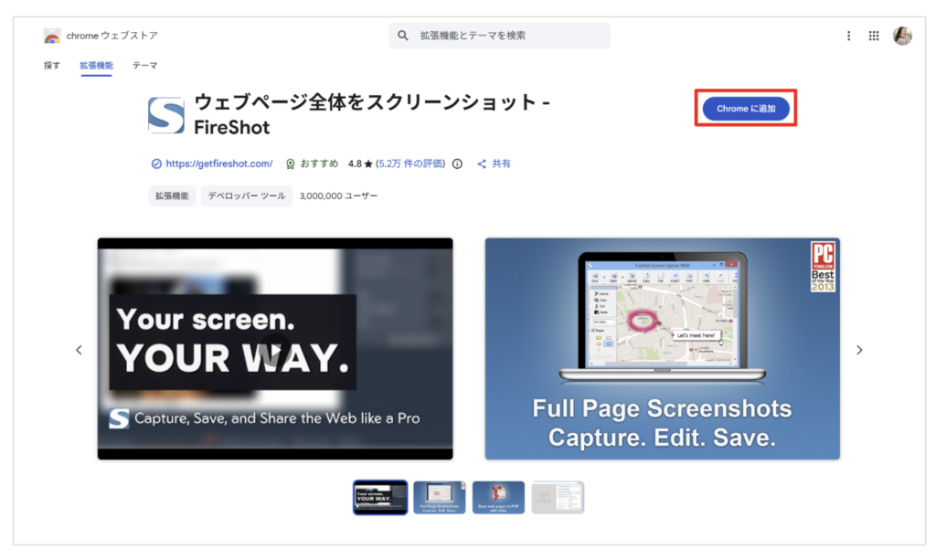Image resolution: width=936 pixels, height=560 pixels.
Task: Show previous slide with left arrow
Action: (79, 350)
